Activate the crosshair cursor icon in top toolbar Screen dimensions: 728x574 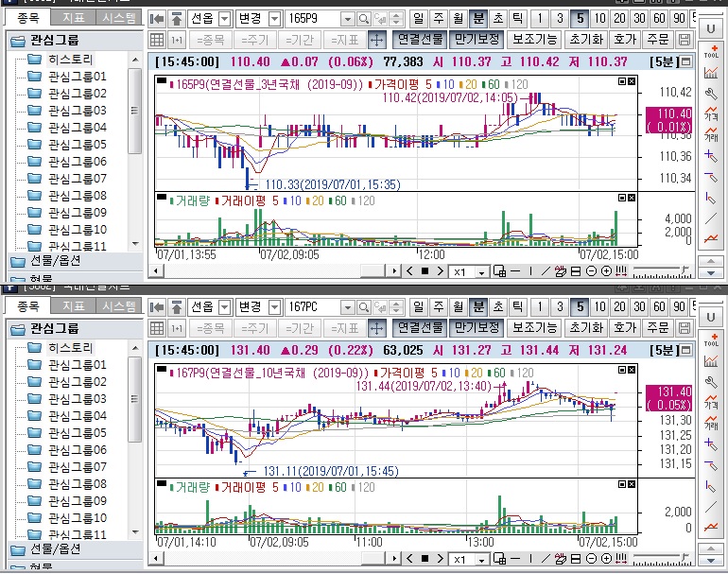[x=375, y=40]
